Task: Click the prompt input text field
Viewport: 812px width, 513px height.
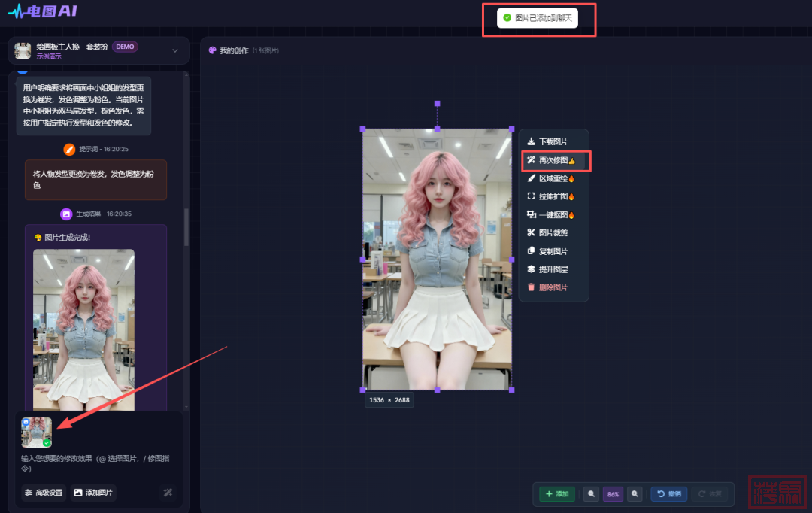Action: pyautogui.click(x=98, y=463)
